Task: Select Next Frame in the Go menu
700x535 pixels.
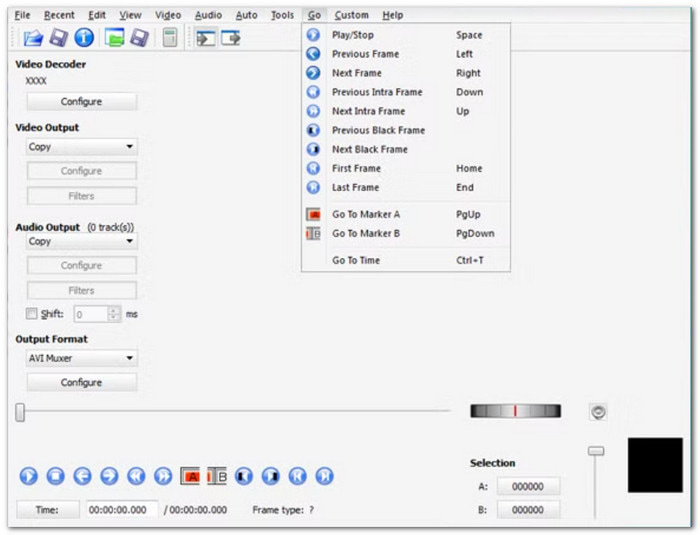Action: (406, 73)
